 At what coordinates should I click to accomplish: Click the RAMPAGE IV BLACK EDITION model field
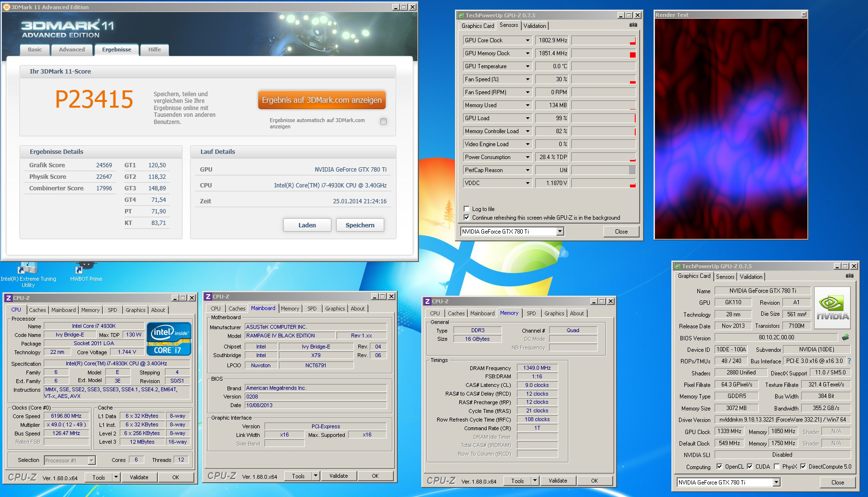coord(289,335)
